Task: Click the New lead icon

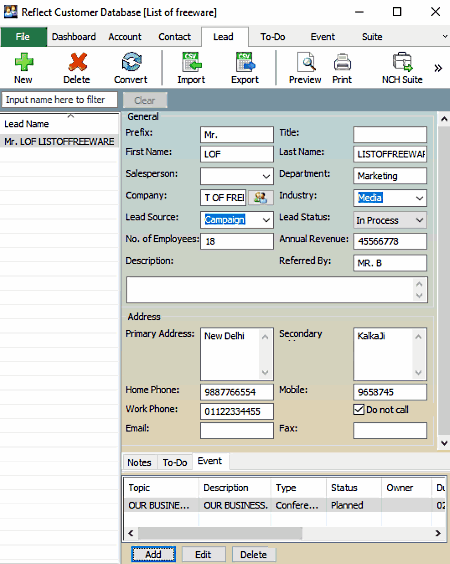Action: [23, 68]
